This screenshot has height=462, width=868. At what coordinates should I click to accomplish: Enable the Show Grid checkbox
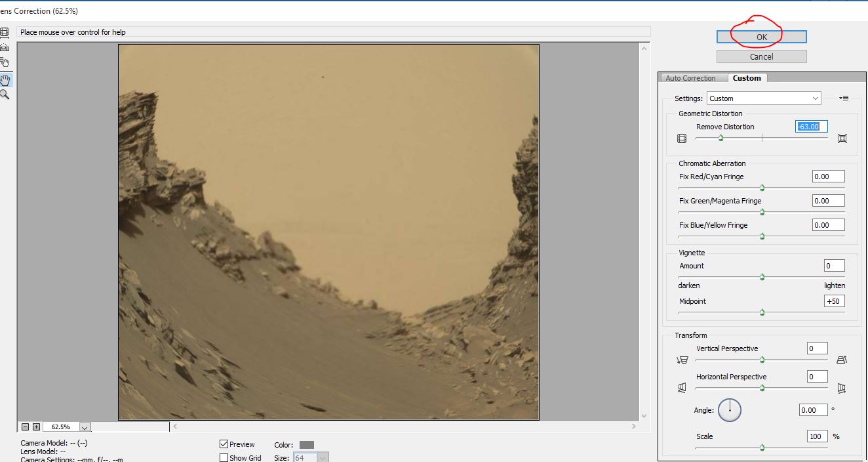pos(224,458)
